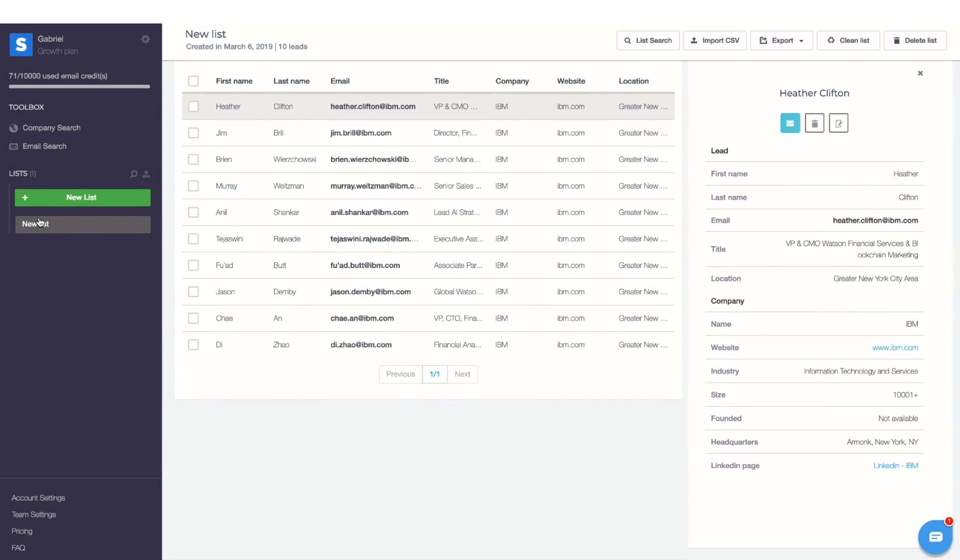
Task: Click Next in the pagination control
Action: pyautogui.click(x=462, y=374)
